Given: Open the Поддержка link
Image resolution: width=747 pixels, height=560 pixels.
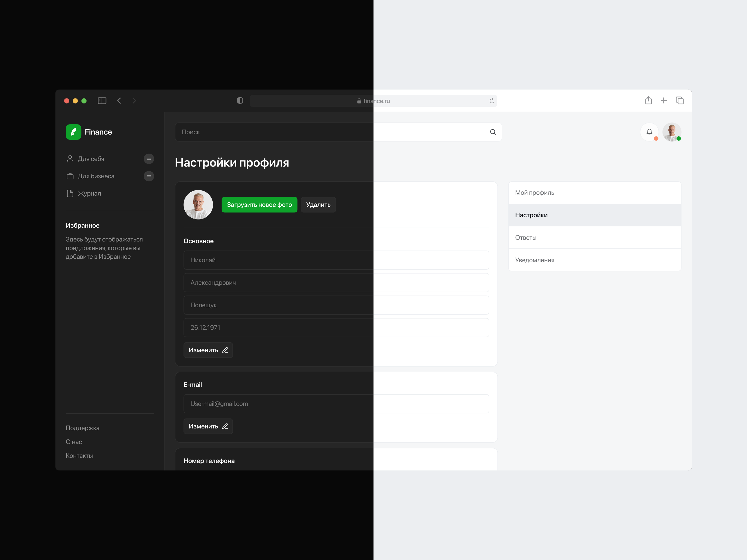Looking at the screenshot, I should (83, 428).
